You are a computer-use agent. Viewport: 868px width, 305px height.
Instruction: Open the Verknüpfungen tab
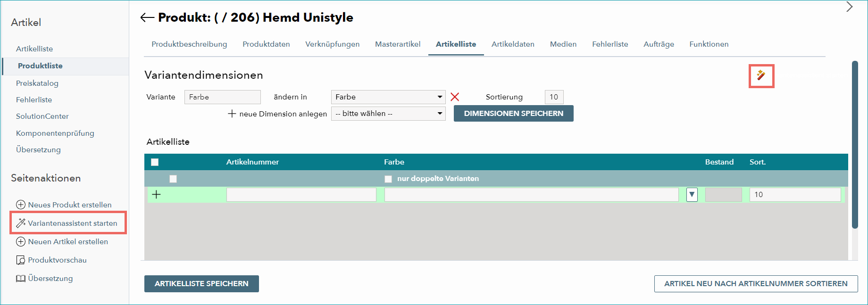pos(333,44)
